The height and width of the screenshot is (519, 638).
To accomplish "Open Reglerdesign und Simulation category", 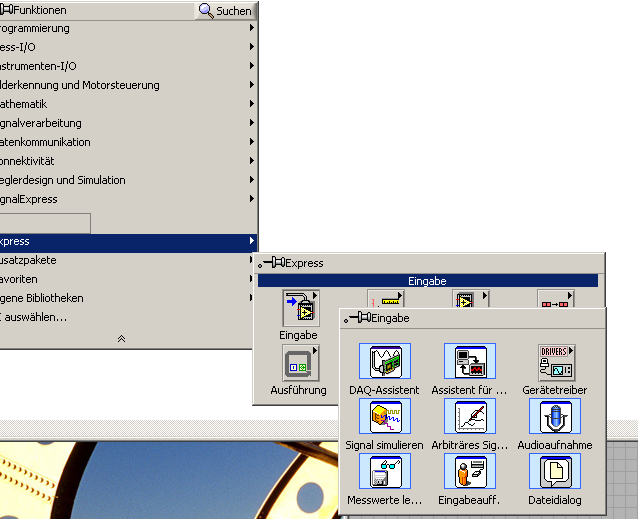I will click(x=128, y=180).
